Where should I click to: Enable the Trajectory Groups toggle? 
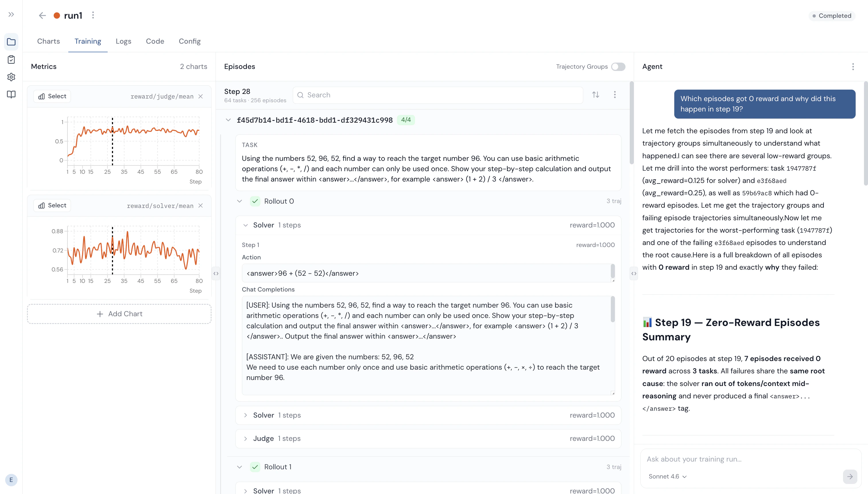coord(618,67)
